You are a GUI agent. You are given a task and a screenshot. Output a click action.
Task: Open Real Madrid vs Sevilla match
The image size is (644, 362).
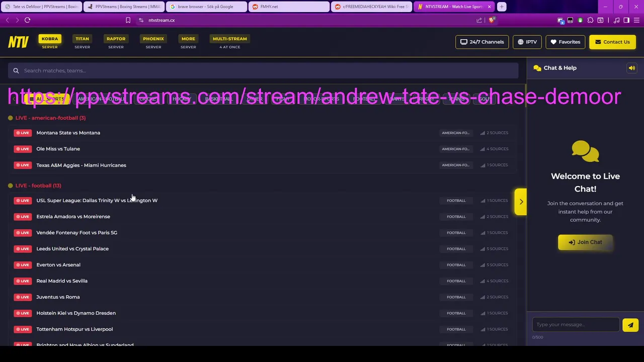(62, 281)
